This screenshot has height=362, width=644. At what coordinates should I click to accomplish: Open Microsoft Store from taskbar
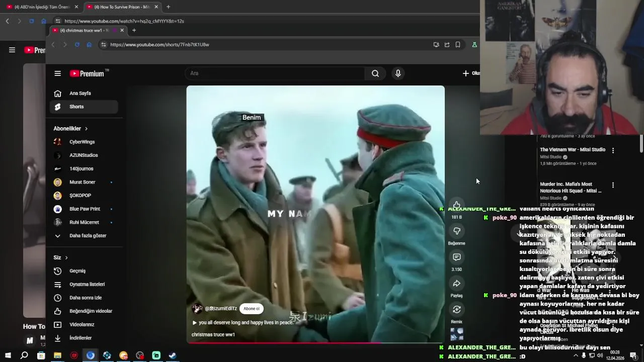click(41, 355)
